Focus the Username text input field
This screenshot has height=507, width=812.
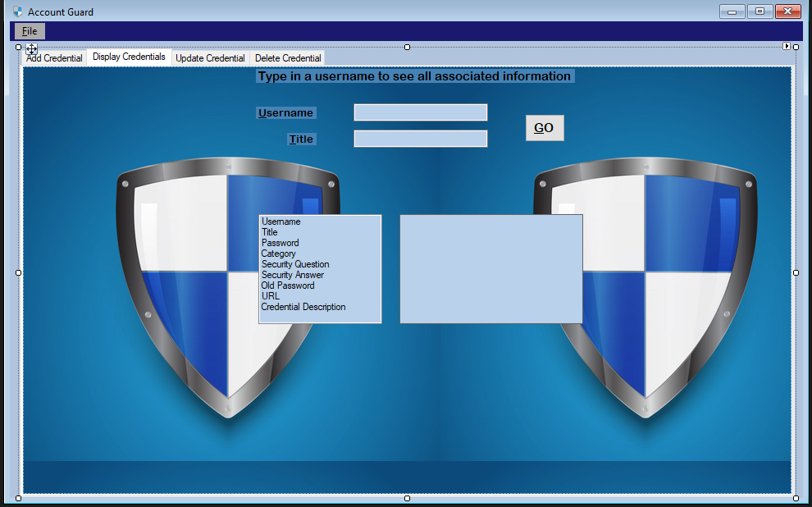point(420,112)
